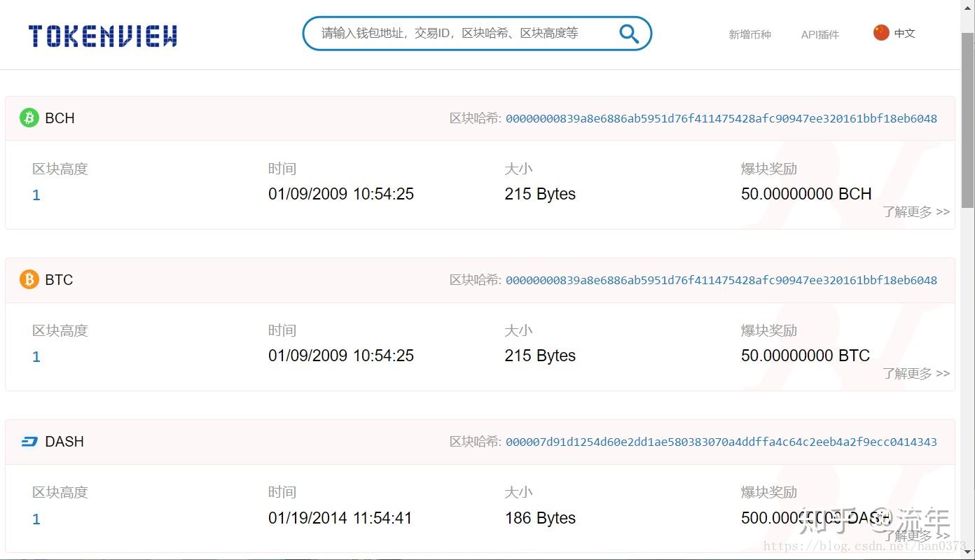Open the API插件 menu item

coord(820,34)
